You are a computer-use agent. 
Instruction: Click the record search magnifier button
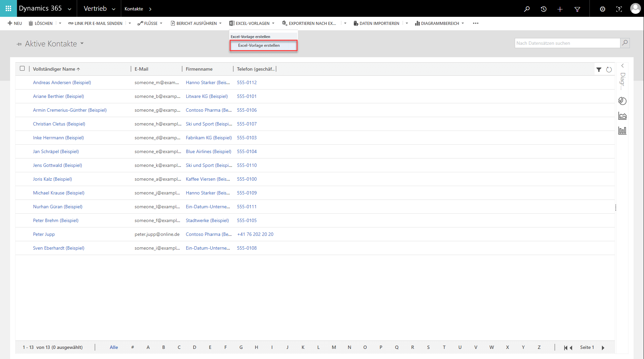625,43
